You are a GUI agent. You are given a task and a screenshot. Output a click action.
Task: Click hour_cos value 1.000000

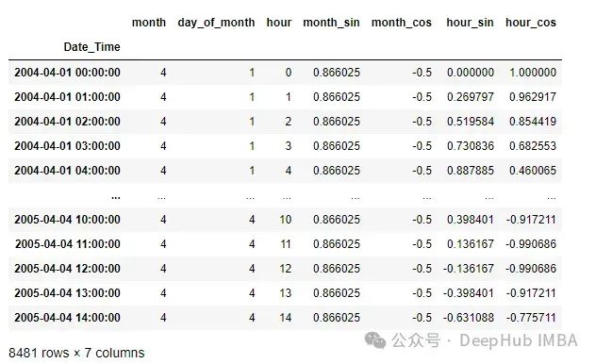coord(533,73)
